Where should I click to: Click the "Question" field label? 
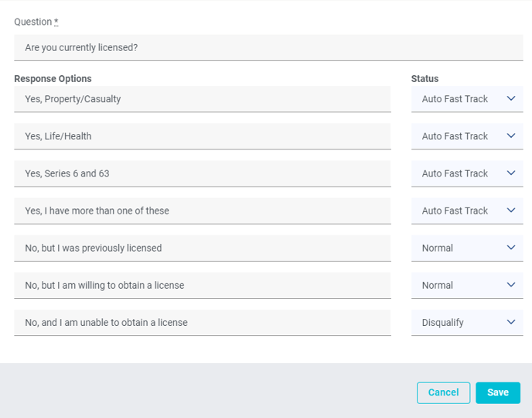point(36,22)
